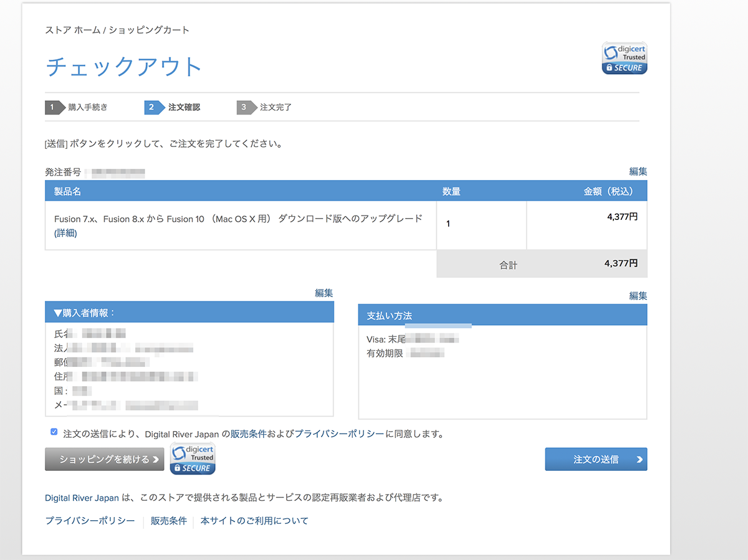Click the arrow on the 注文の送信 button
Viewport: 748px width, 560px height.
click(639, 460)
